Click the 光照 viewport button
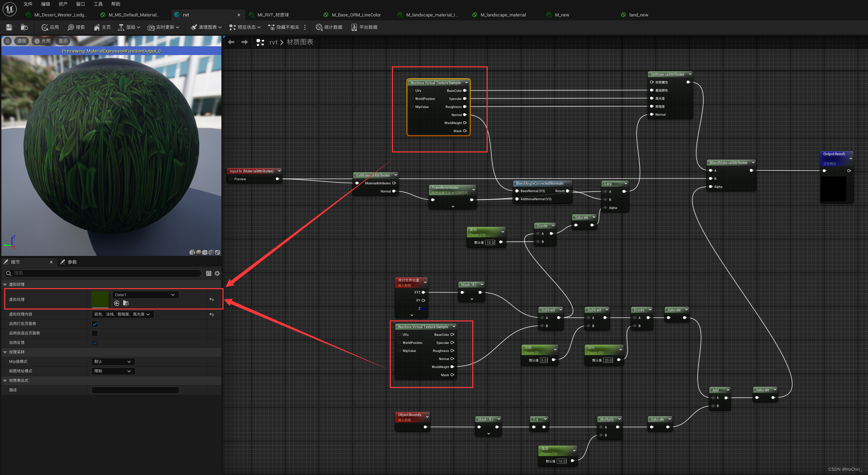The width and height of the screenshot is (868, 475). (x=42, y=41)
